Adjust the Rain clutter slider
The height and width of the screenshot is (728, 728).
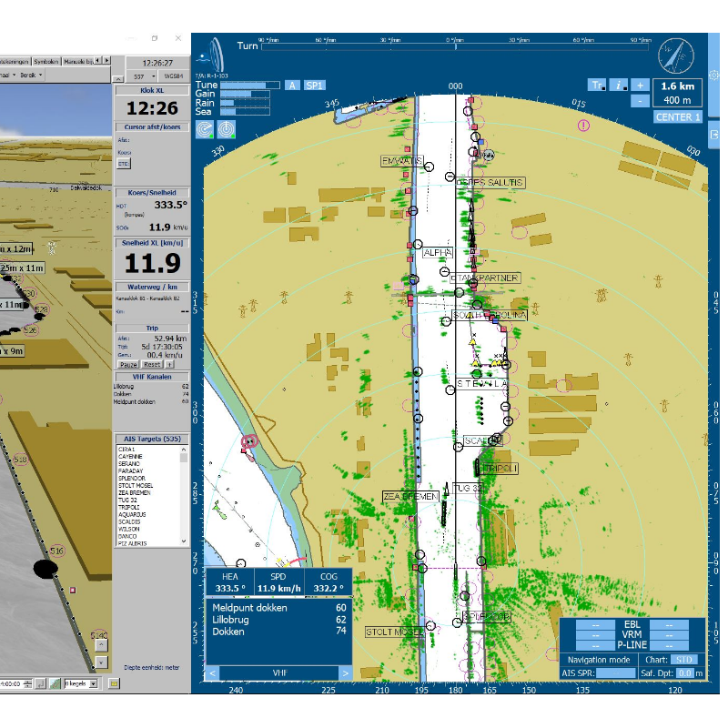[x=245, y=103]
